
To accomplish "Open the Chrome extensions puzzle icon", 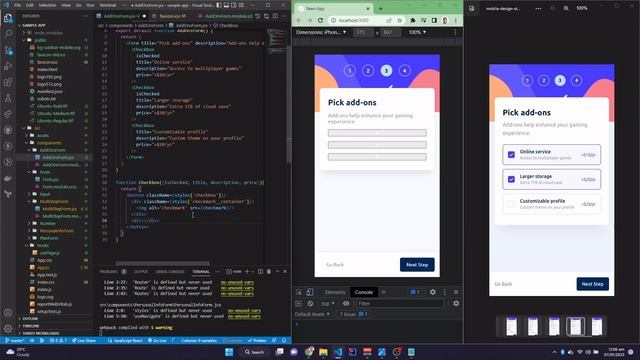I will click(x=413, y=20).
